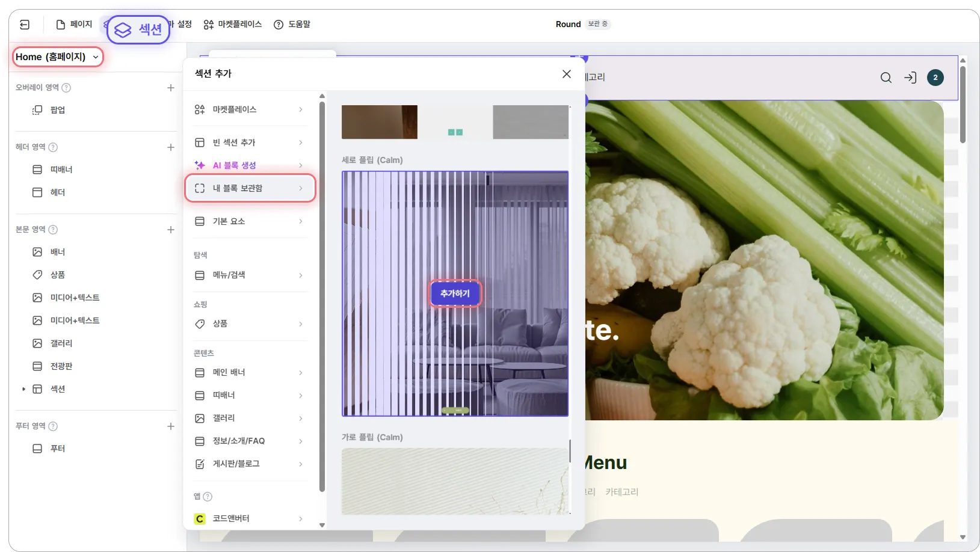
Task: Open the 도움말 menu in the top bar
Action: 292,25
